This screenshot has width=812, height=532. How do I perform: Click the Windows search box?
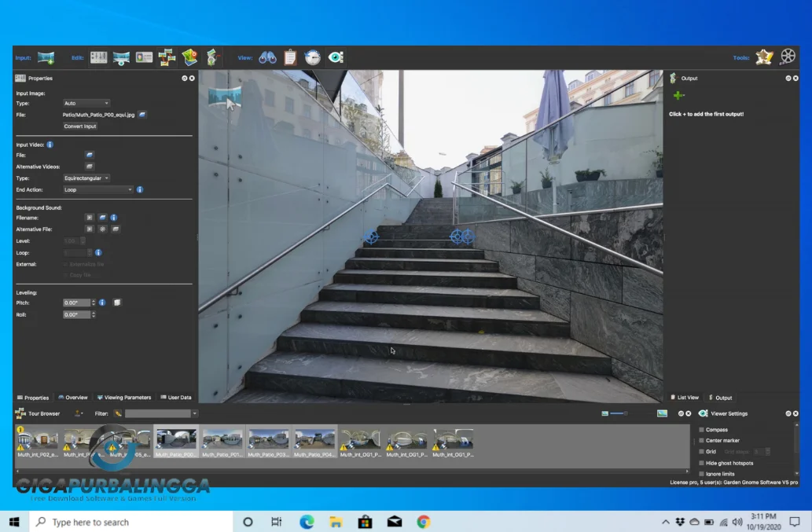coord(131,522)
